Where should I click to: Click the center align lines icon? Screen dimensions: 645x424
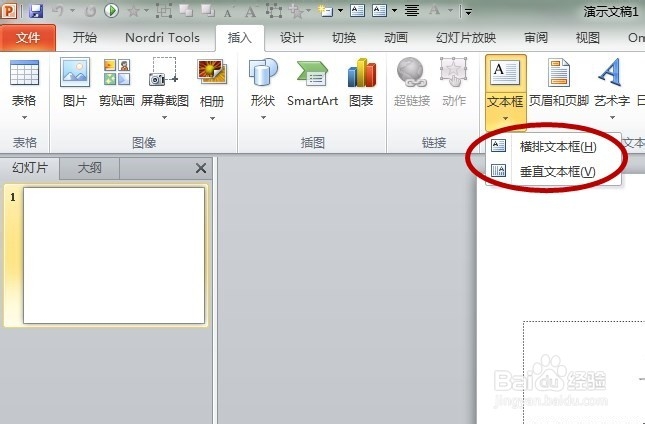[x=412, y=11]
